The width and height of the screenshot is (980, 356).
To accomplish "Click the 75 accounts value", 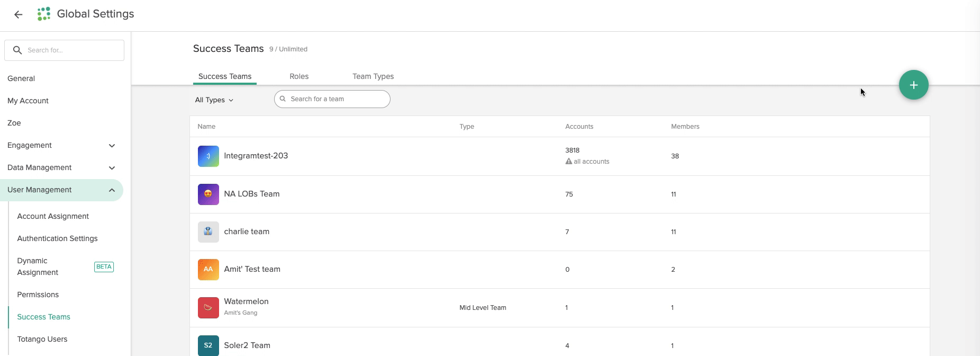I will click(569, 194).
